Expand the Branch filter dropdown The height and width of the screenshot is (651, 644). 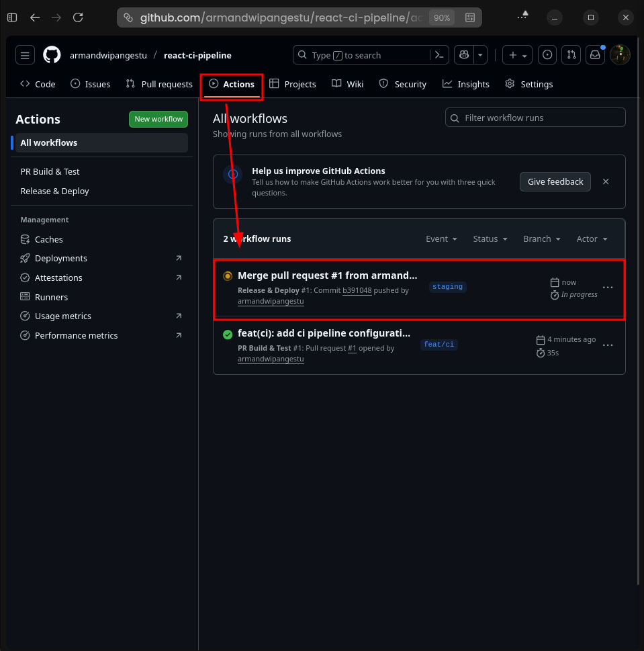coord(542,239)
